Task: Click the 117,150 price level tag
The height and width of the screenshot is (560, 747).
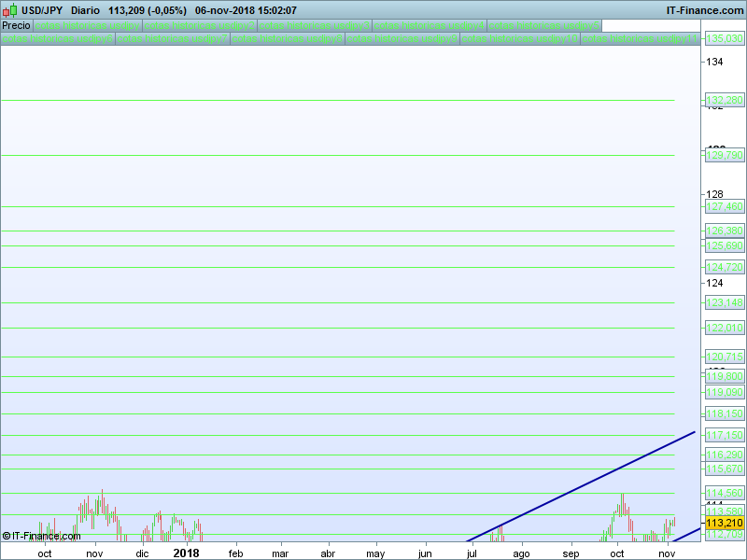Action: (x=725, y=435)
